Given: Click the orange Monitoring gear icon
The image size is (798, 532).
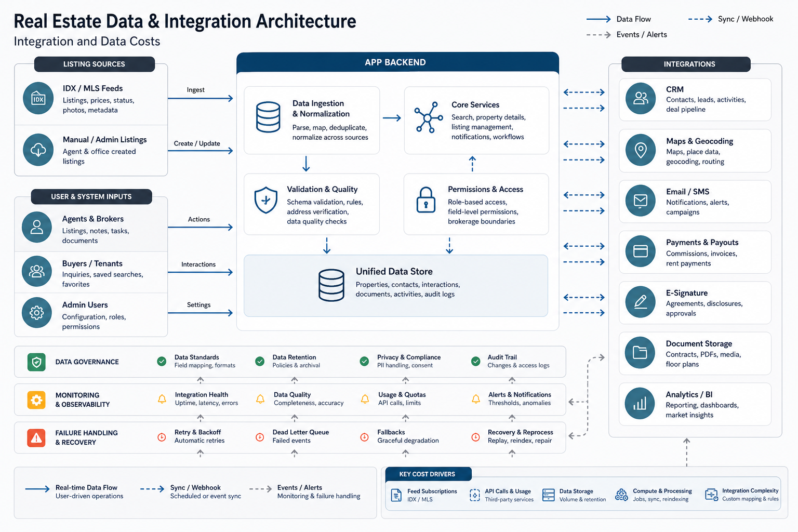Looking at the screenshot, I should click(36, 400).
